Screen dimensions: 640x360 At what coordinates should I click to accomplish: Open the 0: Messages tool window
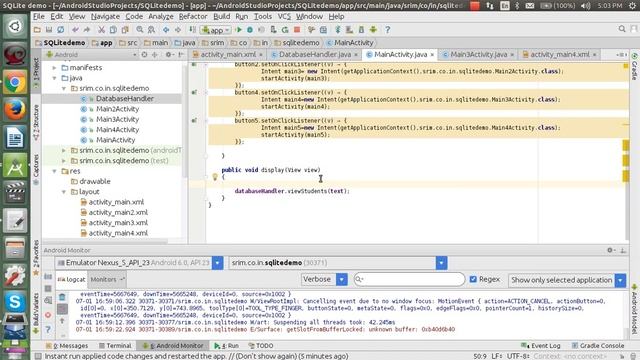point(67,345)
